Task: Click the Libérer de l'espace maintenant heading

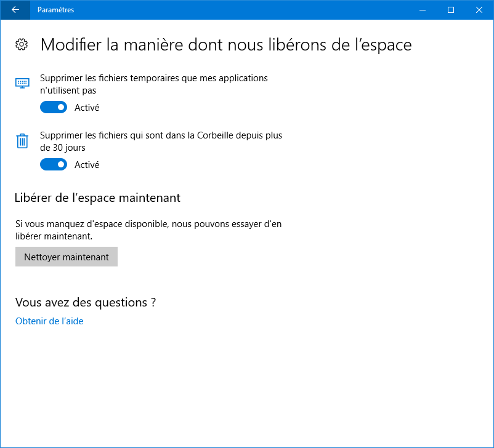Action: pos(98,198)
